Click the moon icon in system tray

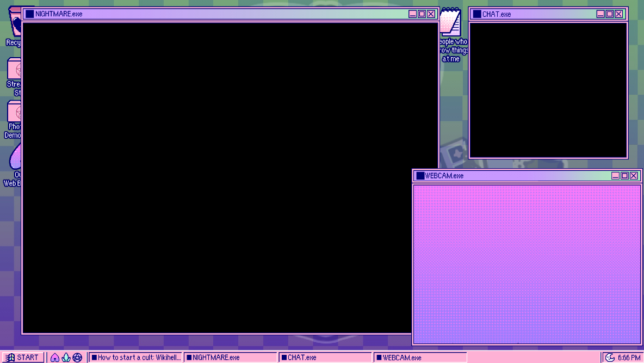(x=610, y=358)
